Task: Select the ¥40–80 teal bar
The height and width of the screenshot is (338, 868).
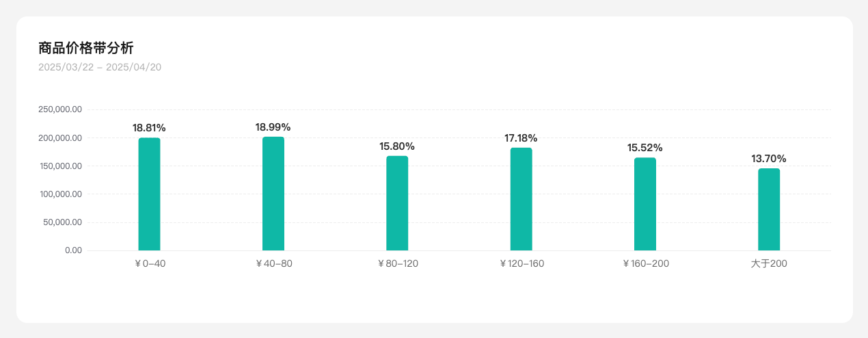Action: (273, 194)
